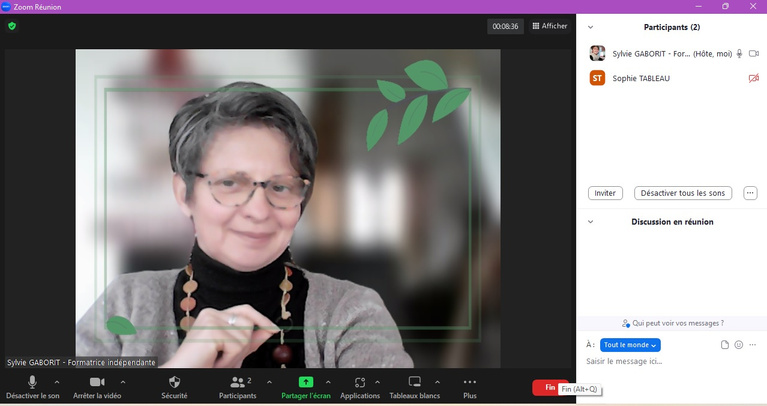Click the green encryption shield icon

click(x=12, y=26)
